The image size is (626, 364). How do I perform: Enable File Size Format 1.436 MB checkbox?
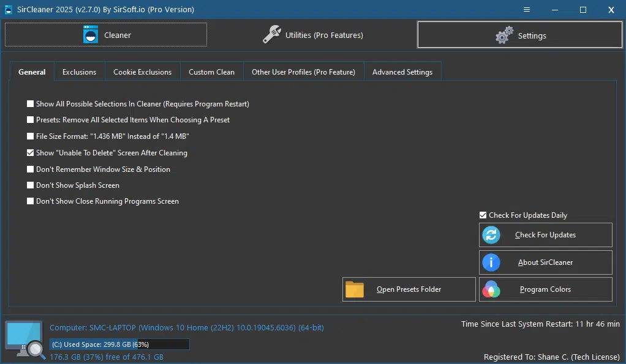(x=31, y=136)
